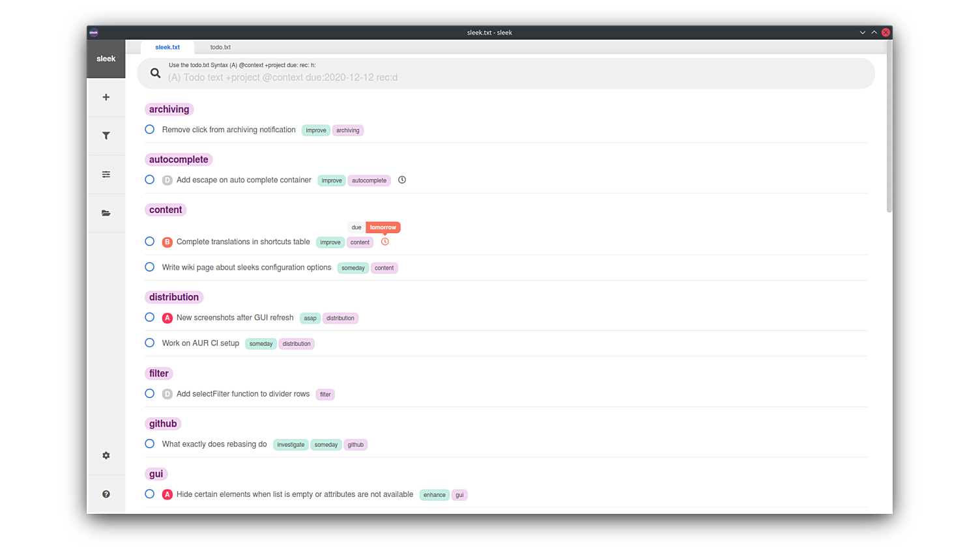Click text What exactly does rebasing do
The image size is (980, 551).
[x=214, y=444]
